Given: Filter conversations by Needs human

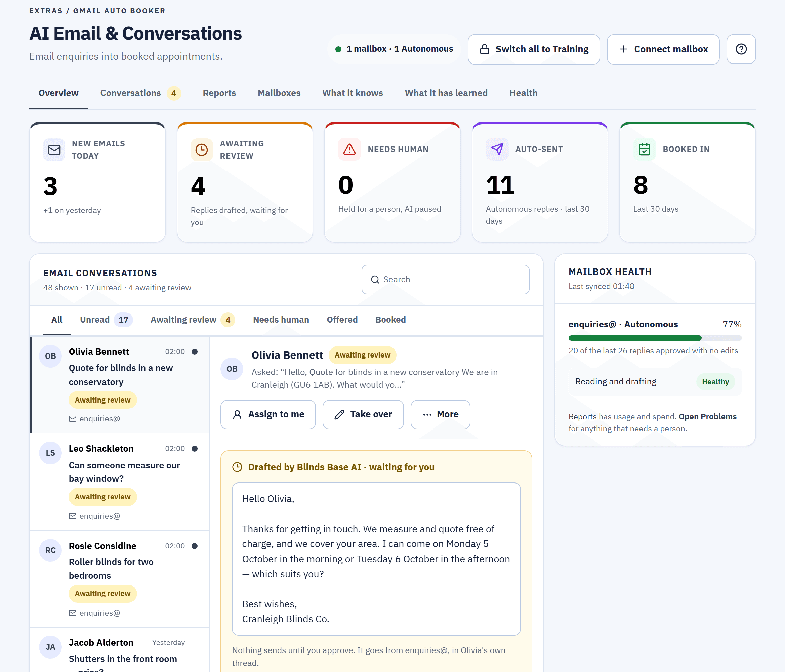Looking at the screenshot, I should 281,320.
